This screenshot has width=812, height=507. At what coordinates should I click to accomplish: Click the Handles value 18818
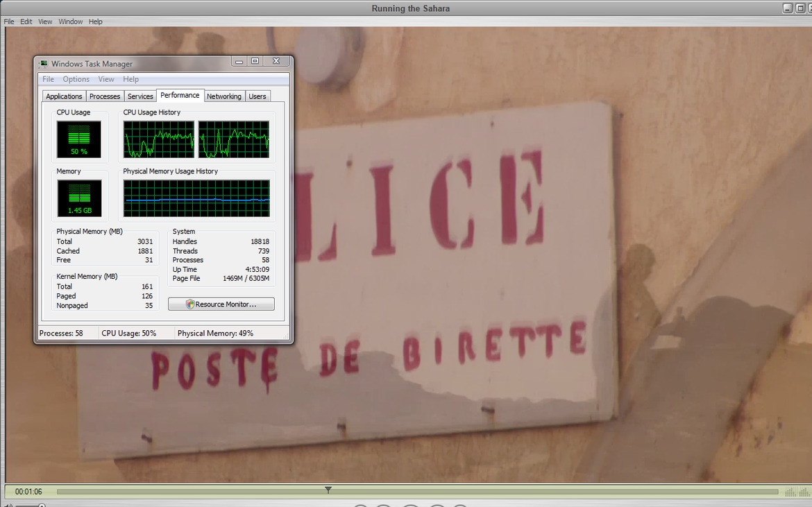pos(260,241)
